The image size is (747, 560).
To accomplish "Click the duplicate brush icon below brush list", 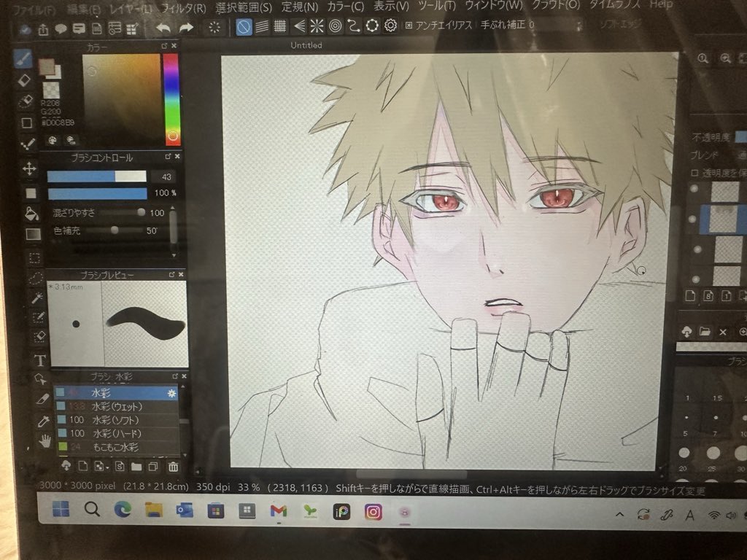I will (153, 467).
